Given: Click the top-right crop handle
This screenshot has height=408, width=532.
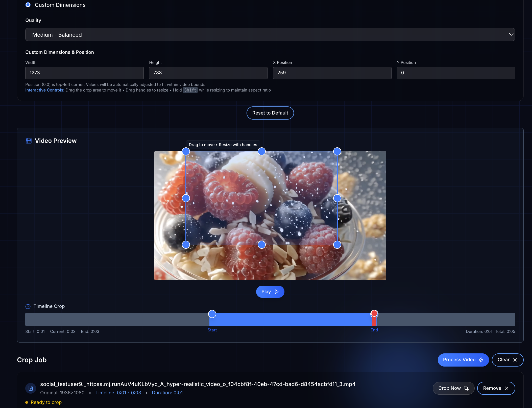Looking at the screenshot, I should 337,151.
